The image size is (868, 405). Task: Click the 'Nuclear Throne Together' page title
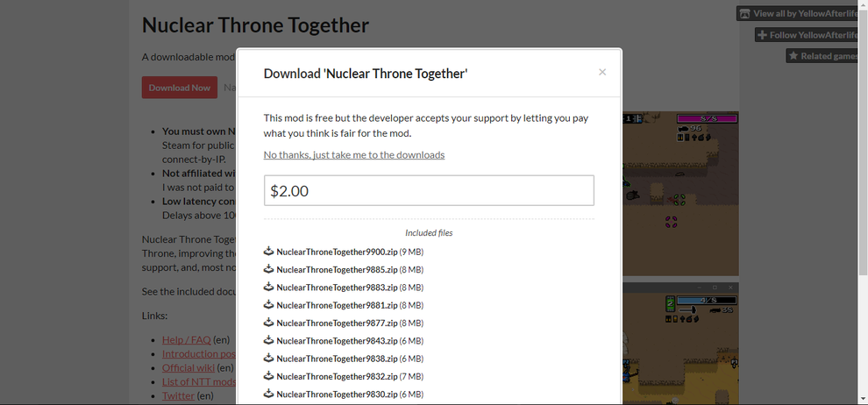pos(255,25)
